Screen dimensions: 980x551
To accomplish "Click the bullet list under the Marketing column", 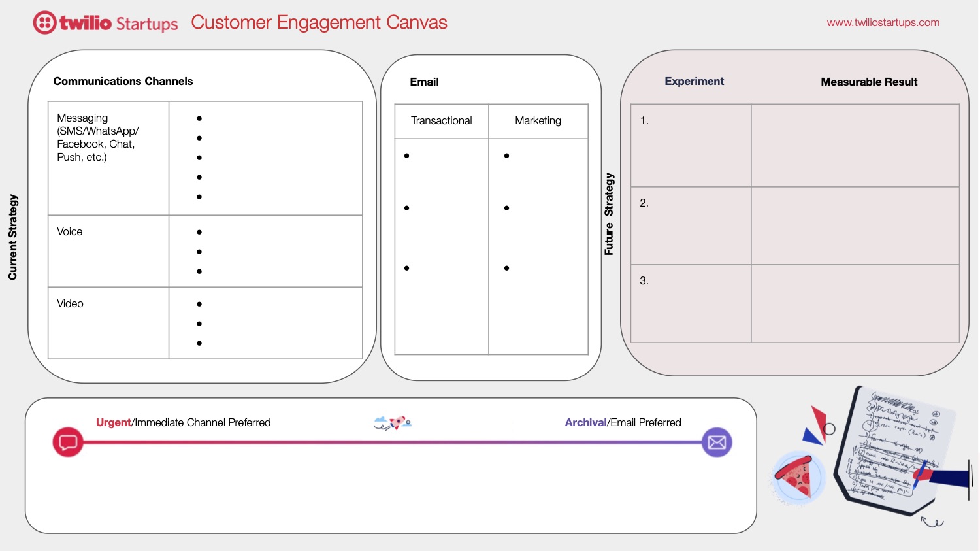I will point(538,246).
